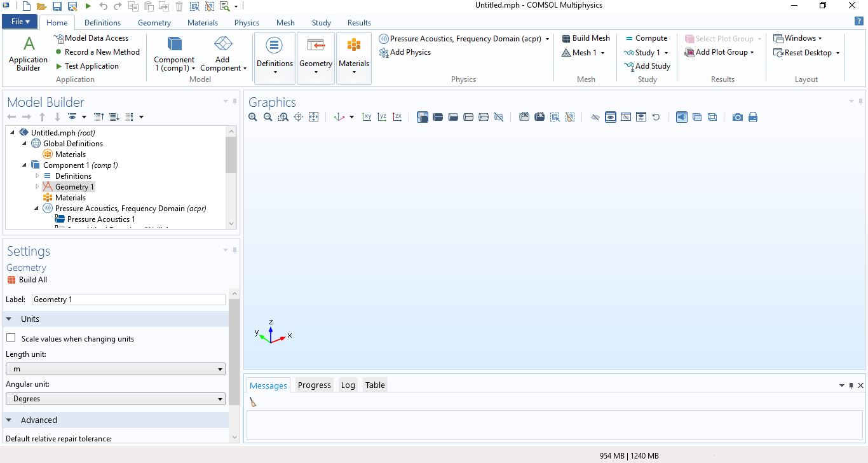Image resolution: width=868 pixels, height=463 pixels.
Task: Click the Build All button
Action: (27, 280)
